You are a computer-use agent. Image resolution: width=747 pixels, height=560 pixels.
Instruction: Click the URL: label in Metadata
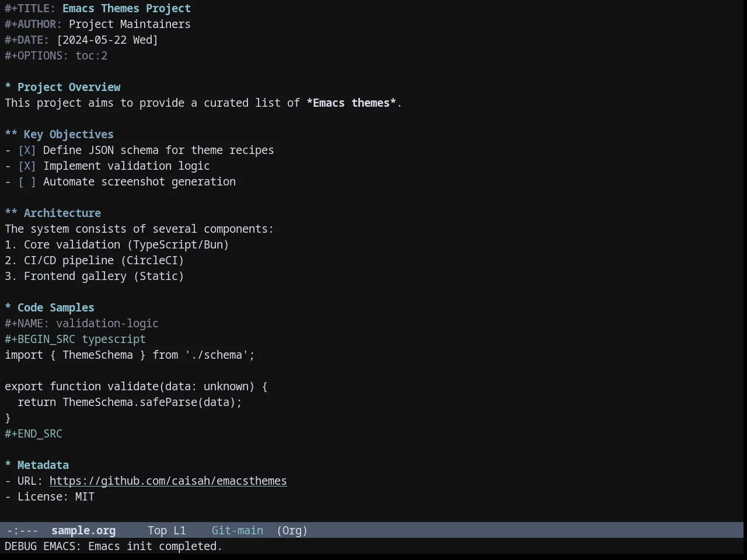pyautogui.click(x=30, y=481)
